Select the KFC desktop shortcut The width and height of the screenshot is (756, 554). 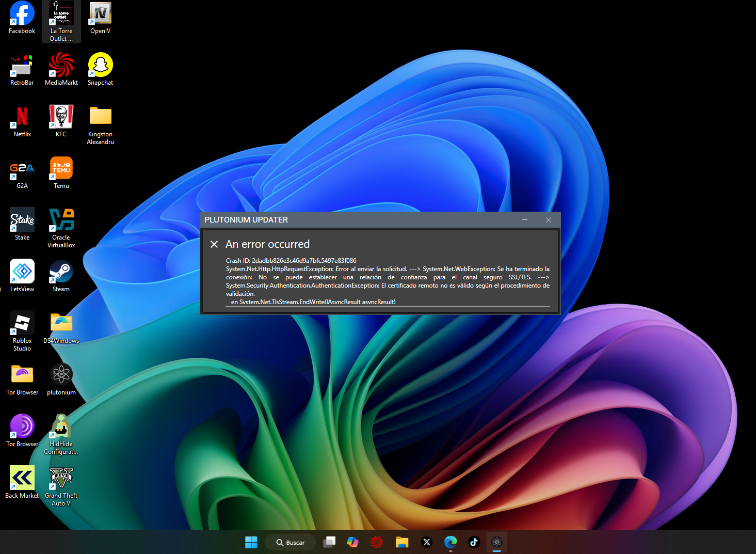tap(61, 122)
